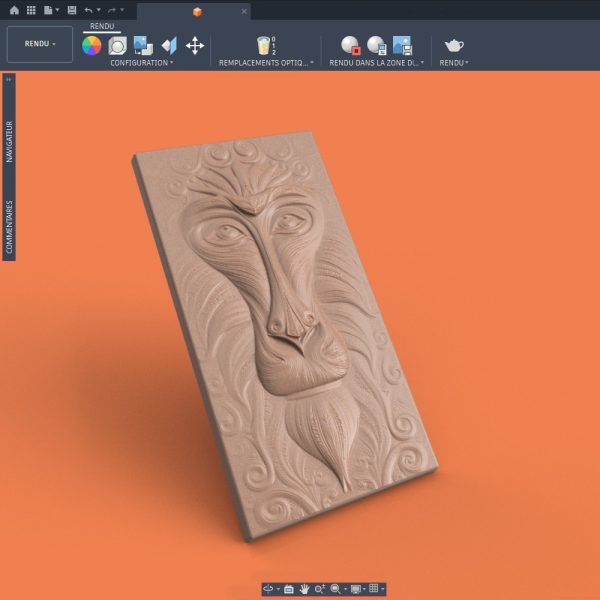Open the Scene Settings tool icon

117,46
